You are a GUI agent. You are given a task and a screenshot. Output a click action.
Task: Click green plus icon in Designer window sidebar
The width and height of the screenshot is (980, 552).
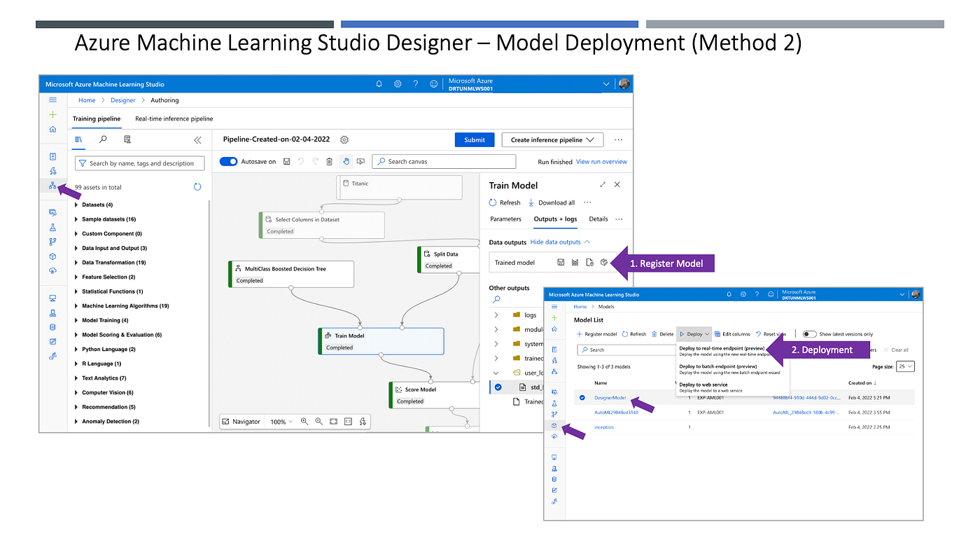coord(52,114)
